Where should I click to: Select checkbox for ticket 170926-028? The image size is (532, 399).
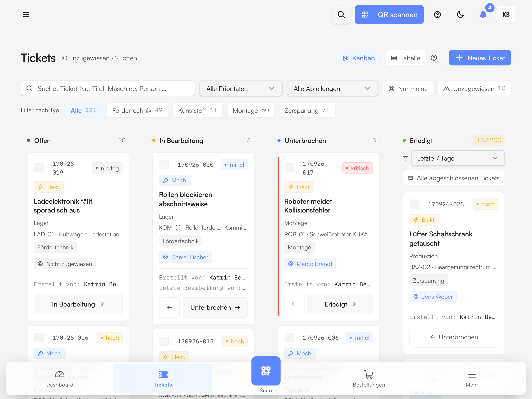[415, 204]
